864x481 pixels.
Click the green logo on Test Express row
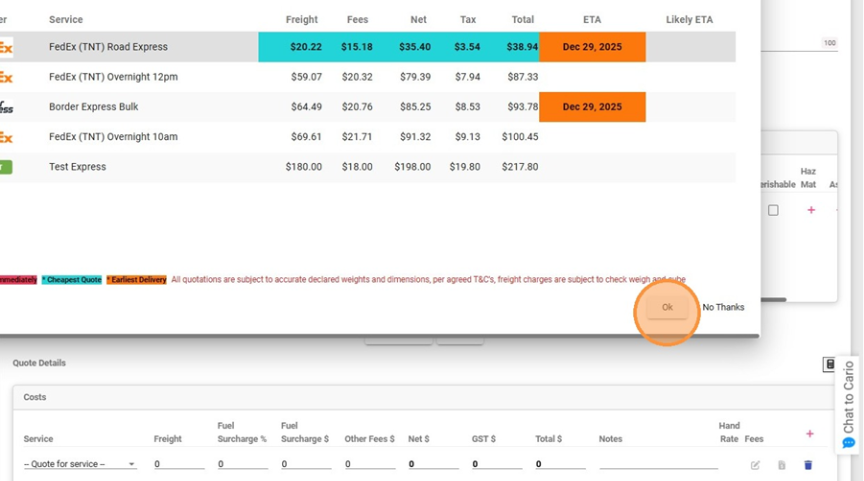pyautogui.click(x=6, y=167)
